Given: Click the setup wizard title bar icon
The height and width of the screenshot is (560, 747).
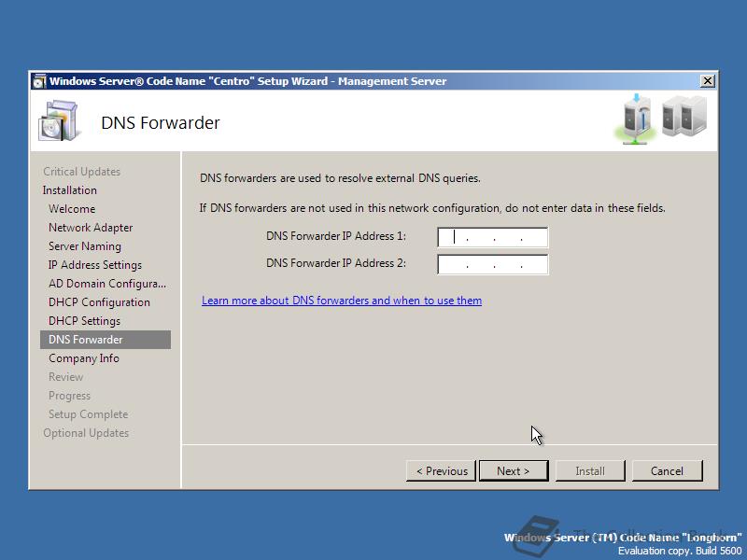Looking at the screenshot, I should [x=39, y=81].
